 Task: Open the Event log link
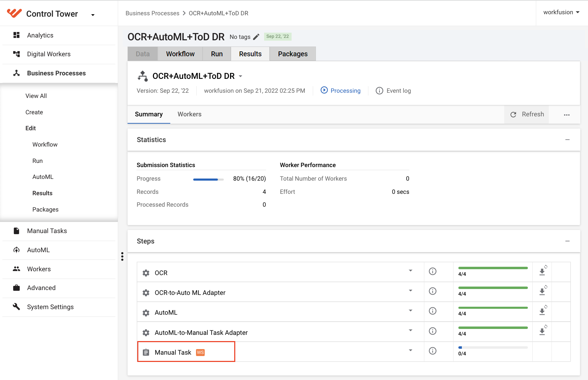[x=399, y=91]
